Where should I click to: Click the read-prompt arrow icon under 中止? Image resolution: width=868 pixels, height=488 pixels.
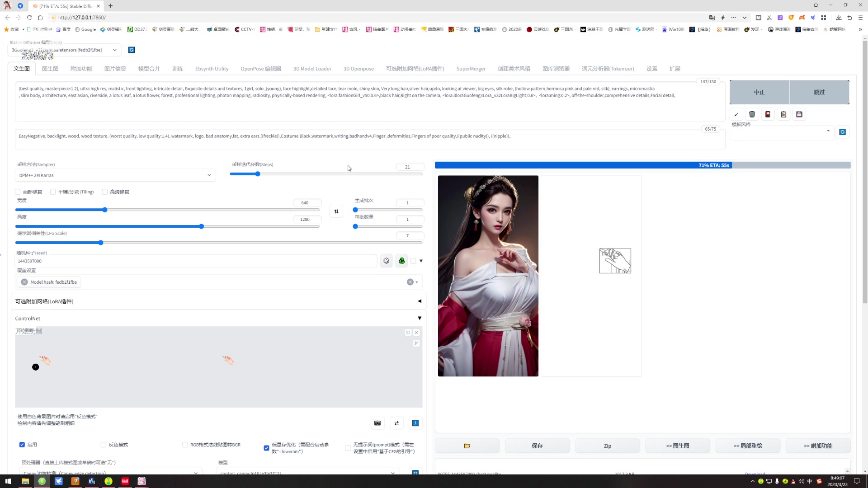pos(736,114)
